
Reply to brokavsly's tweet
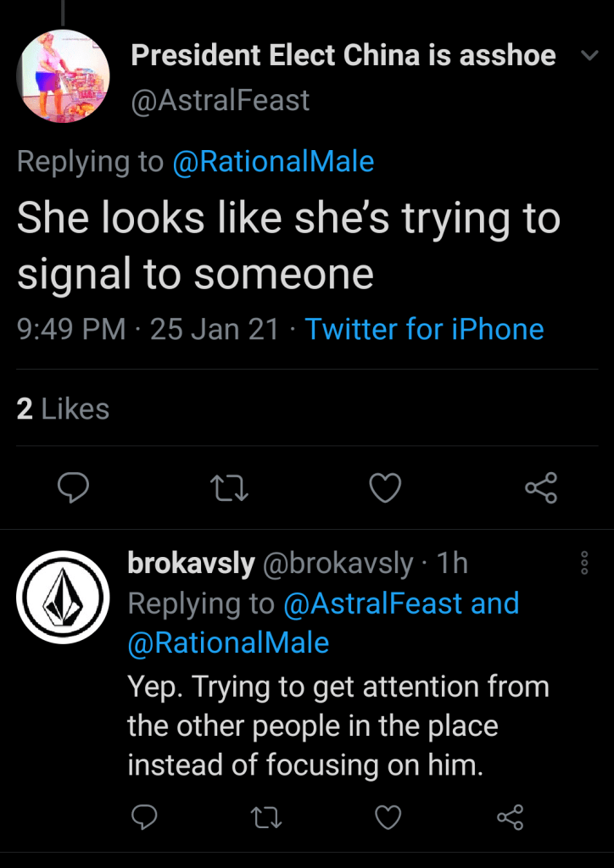147,817
